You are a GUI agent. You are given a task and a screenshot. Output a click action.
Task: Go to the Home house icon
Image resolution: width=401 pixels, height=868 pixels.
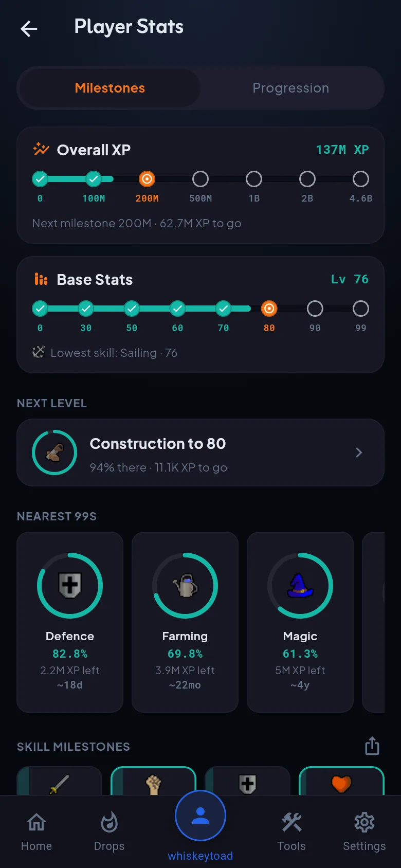coord(37,822)
